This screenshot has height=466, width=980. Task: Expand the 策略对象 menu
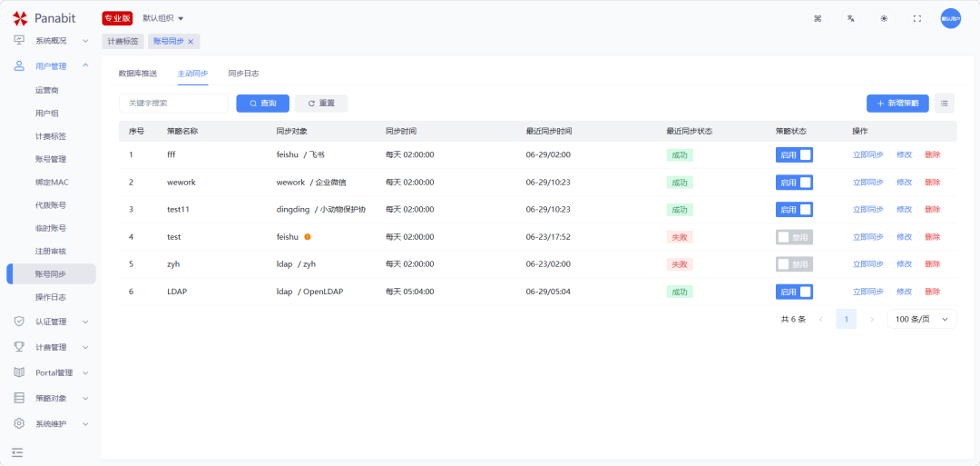click(85, 398)
